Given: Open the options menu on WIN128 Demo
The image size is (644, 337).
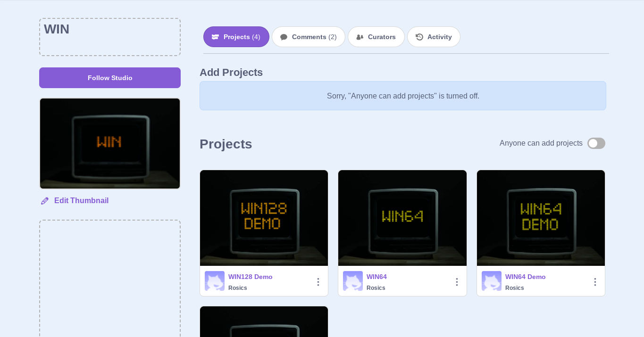Looking at the screenshot, I should 318,281.
